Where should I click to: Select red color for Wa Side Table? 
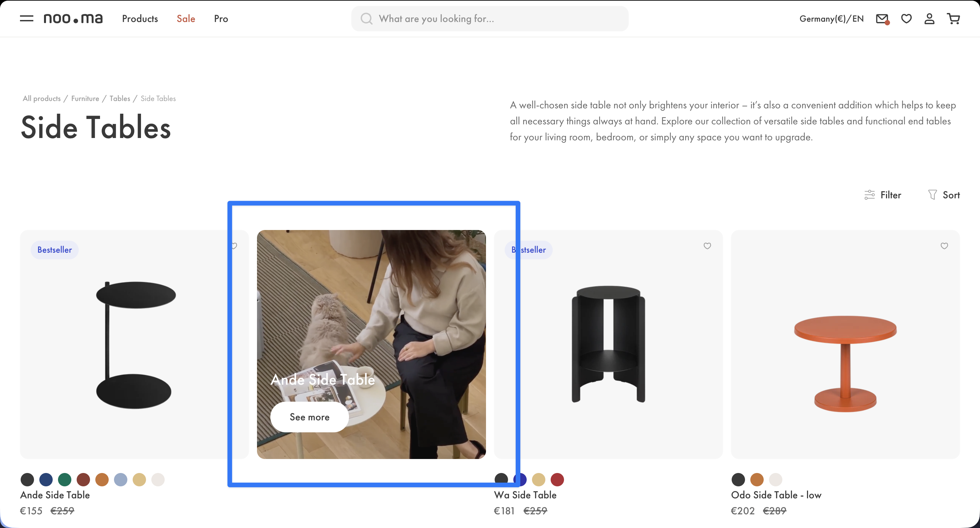557,479
